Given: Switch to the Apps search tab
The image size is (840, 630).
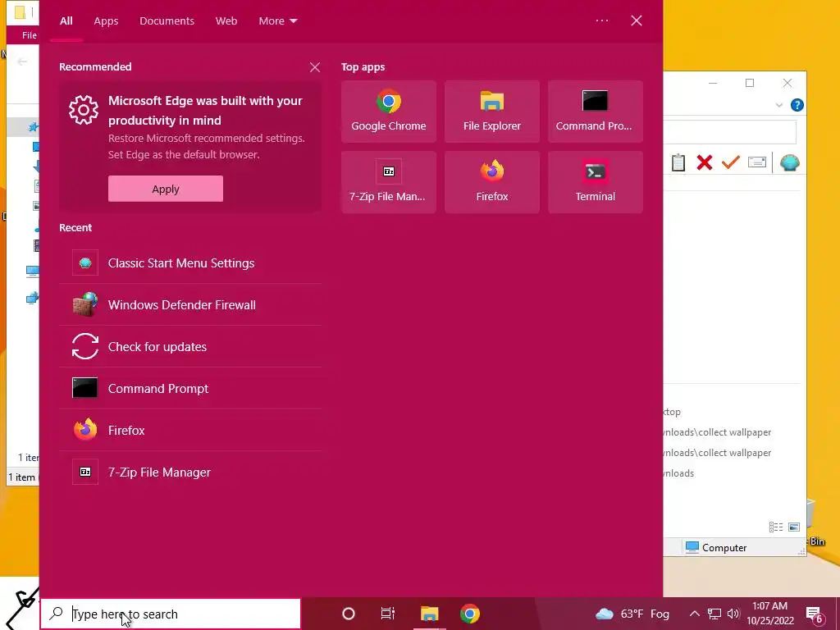Looking at the screenshot, I should pyautogui.click(x=106, y=21).
